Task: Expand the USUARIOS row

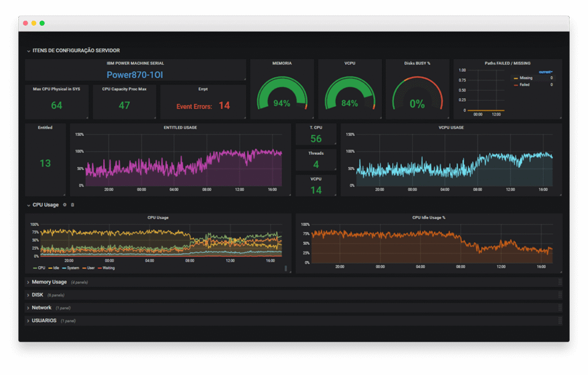Action: pyautogui.click(x=45, y=320)
